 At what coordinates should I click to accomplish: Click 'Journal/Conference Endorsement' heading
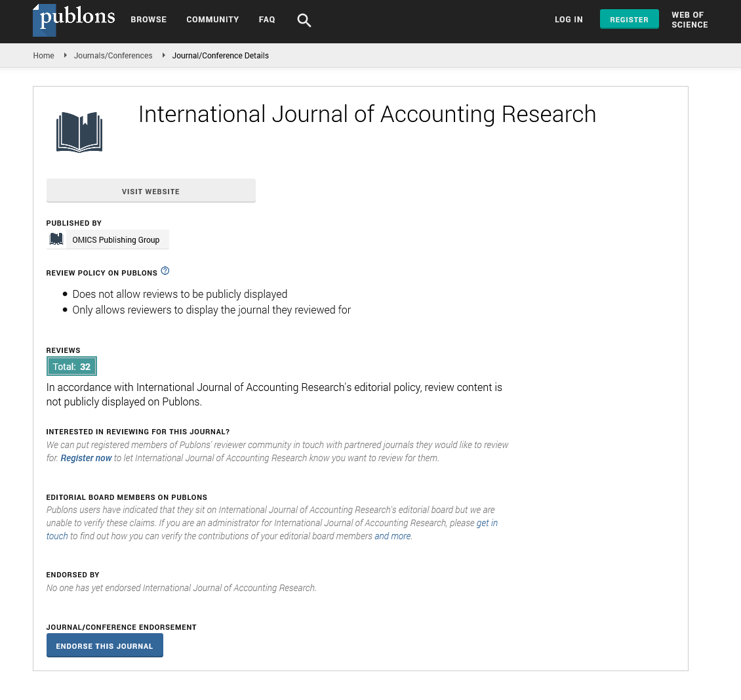[121, 627]
